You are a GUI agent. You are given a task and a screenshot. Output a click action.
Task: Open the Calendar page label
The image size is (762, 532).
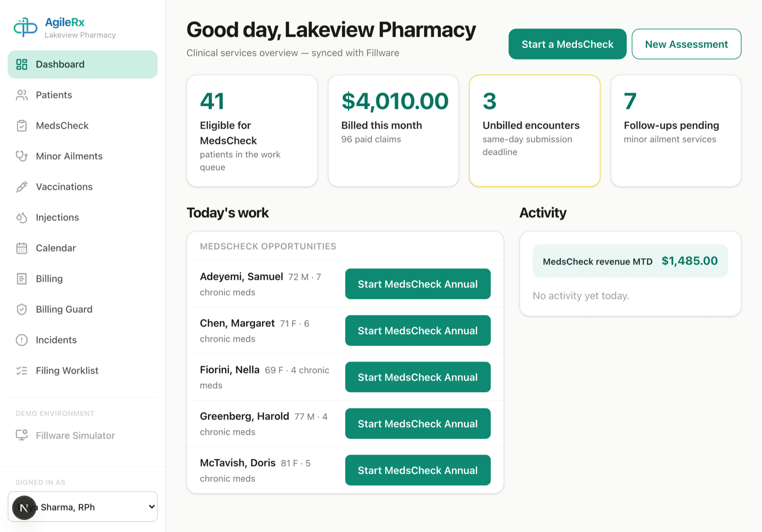tap(56, 248)
